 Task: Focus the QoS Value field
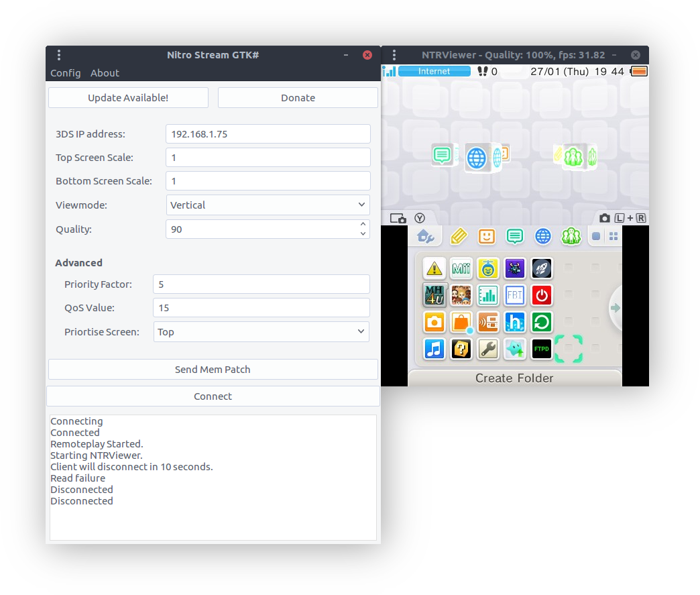(261, 308)
